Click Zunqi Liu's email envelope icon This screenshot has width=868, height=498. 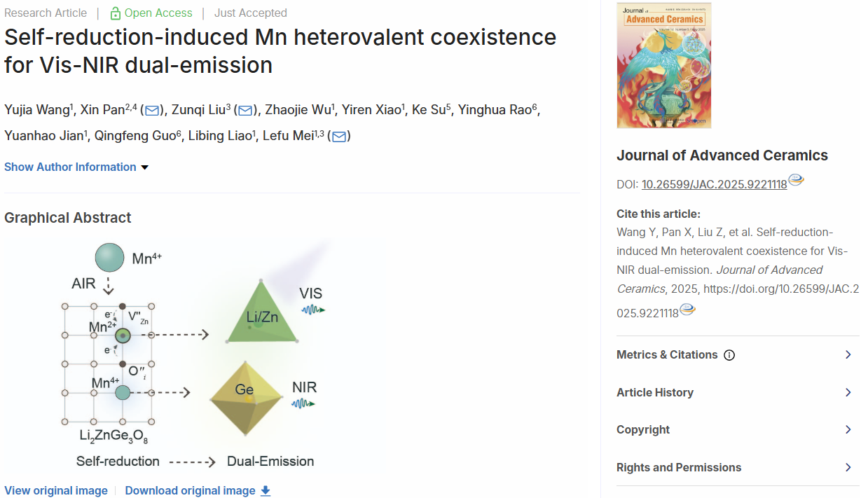coord(245,110)
